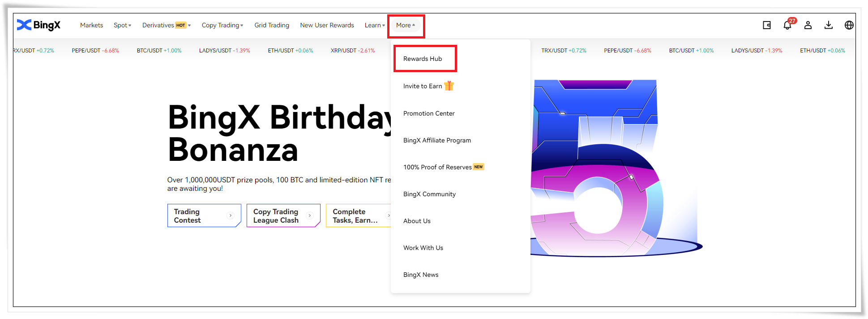Click BTC/USDT ticker on the right

coord(691,51)
